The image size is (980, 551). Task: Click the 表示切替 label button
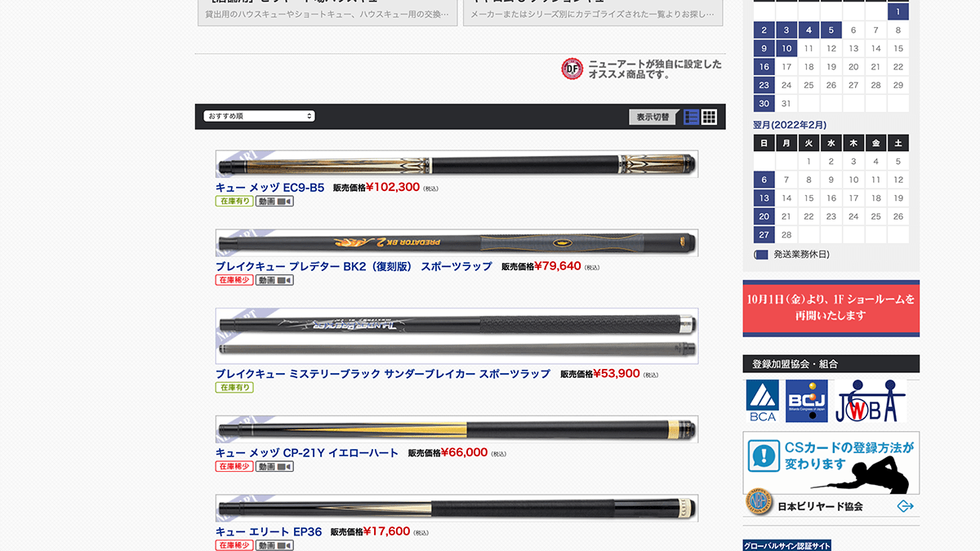(653, 117)
